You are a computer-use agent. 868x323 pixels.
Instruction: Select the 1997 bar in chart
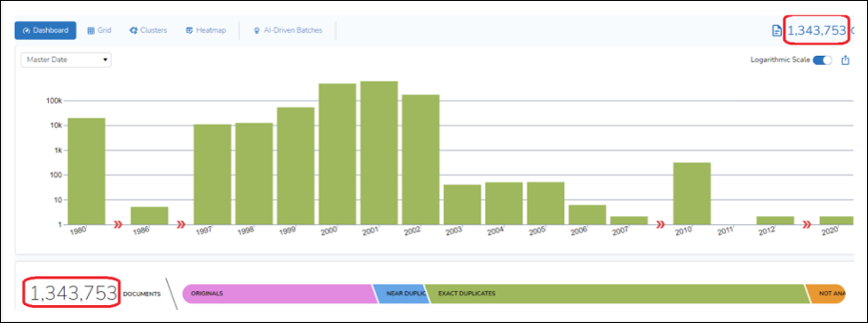pyautogui.click(x=212, y=174)
